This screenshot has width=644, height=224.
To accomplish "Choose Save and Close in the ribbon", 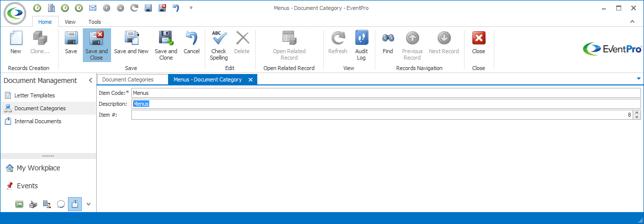I will click(x=97, y=45).
